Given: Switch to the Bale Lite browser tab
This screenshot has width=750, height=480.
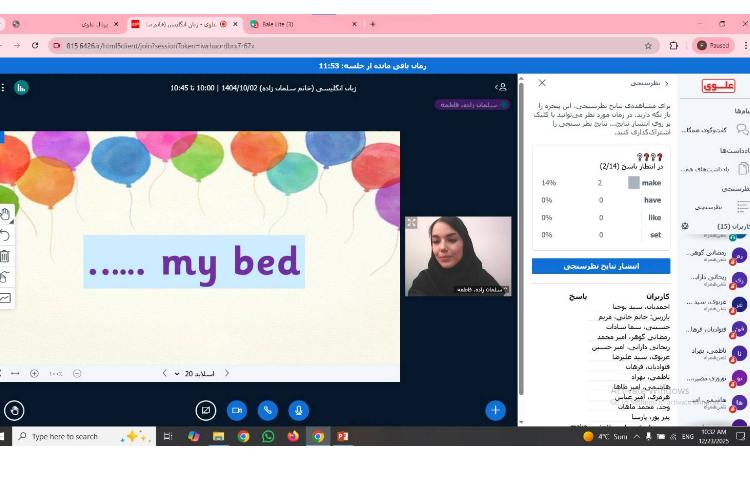Looking at the screenshot, I should pos(304,24).
